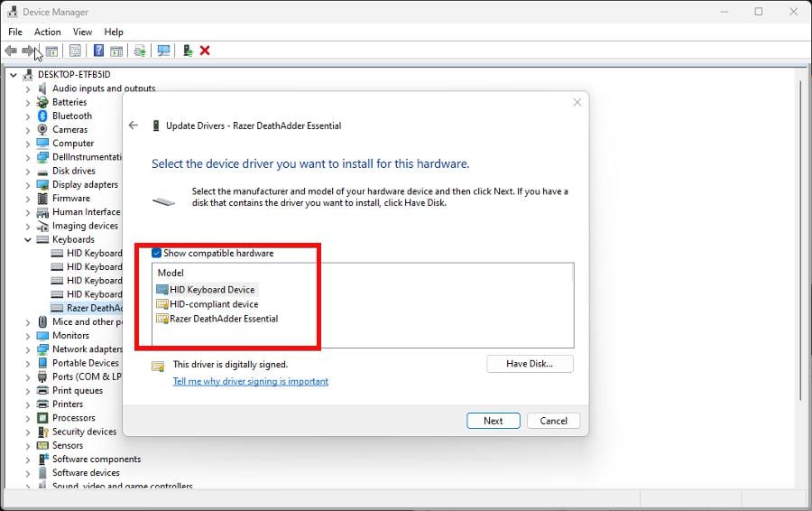Click the Bluetooth icon in the device tree
Screen dimensions: 812x511
pyautogui.click(x=42, y=116)
